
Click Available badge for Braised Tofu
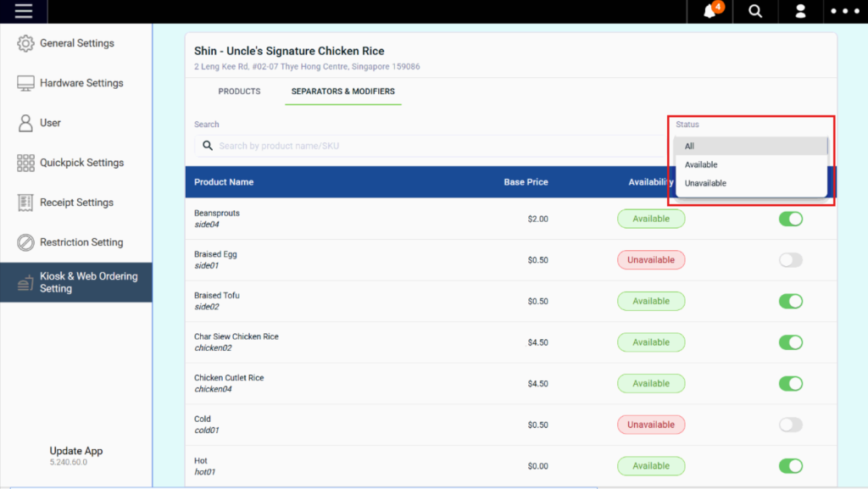(x=651, y=301)
